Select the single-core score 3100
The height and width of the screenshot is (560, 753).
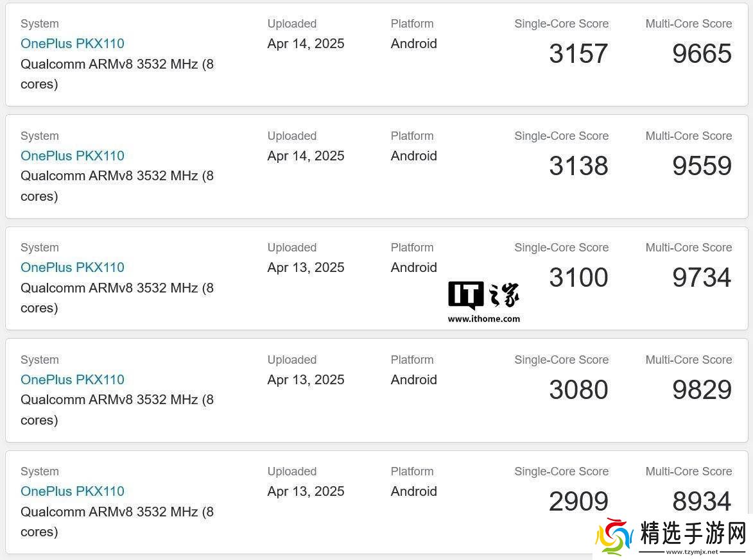tap(578, 278)
